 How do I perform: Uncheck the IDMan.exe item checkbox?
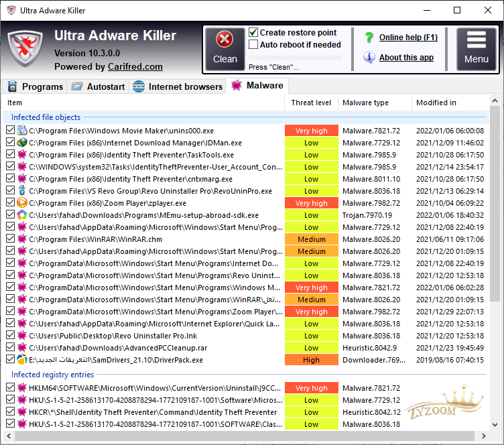coord(10,142)
